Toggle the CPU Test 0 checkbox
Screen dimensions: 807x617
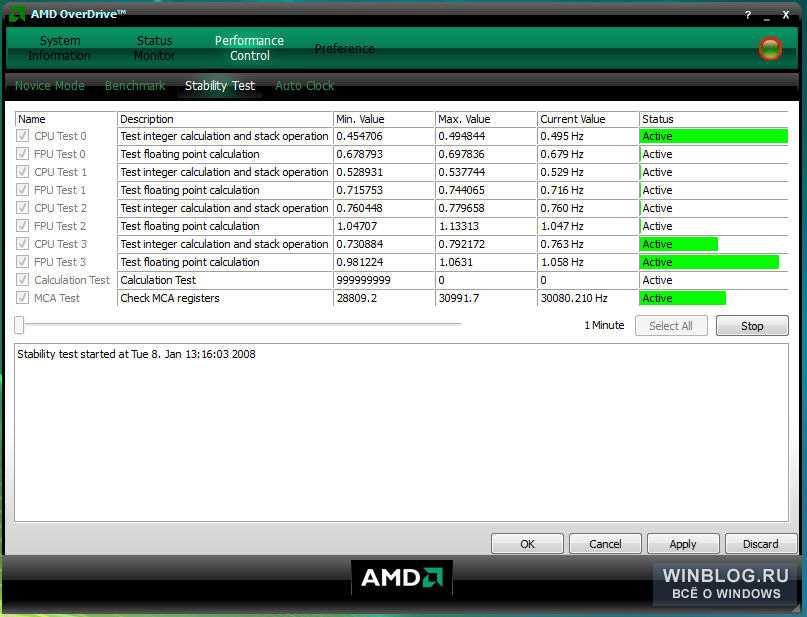pos(22,136)
